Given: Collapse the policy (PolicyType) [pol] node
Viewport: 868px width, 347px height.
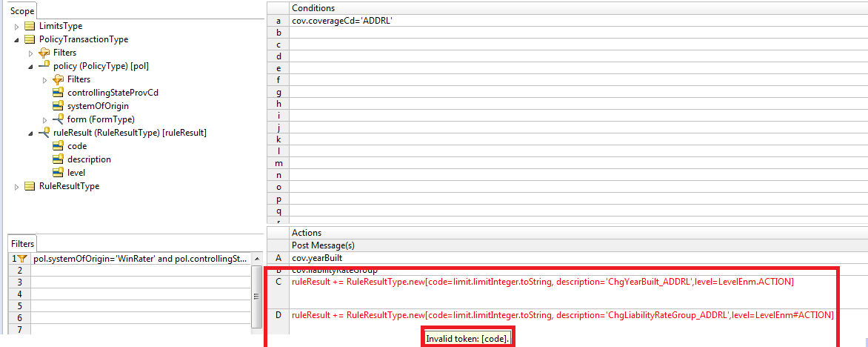Looking at the screenshot, I should tap(30, 67).
